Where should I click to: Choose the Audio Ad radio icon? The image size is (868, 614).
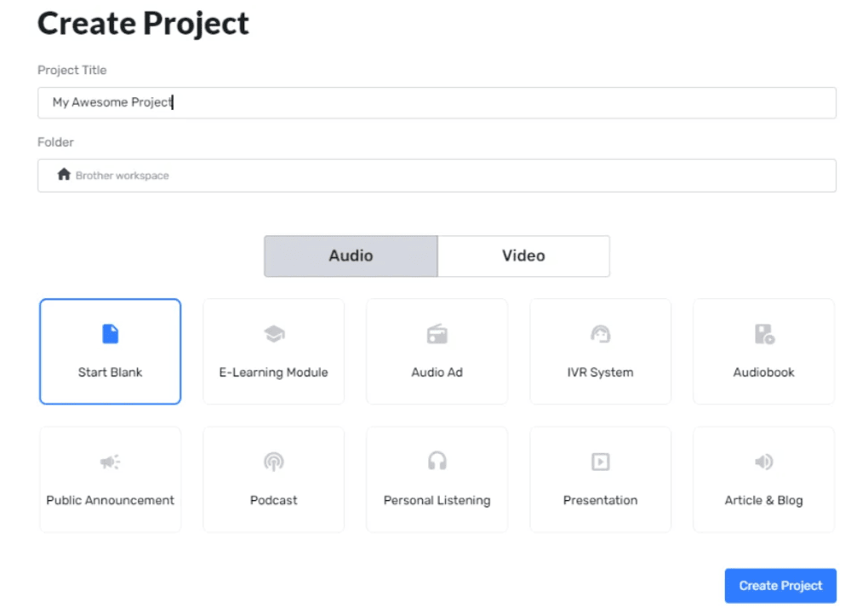[x=437, y=334]
